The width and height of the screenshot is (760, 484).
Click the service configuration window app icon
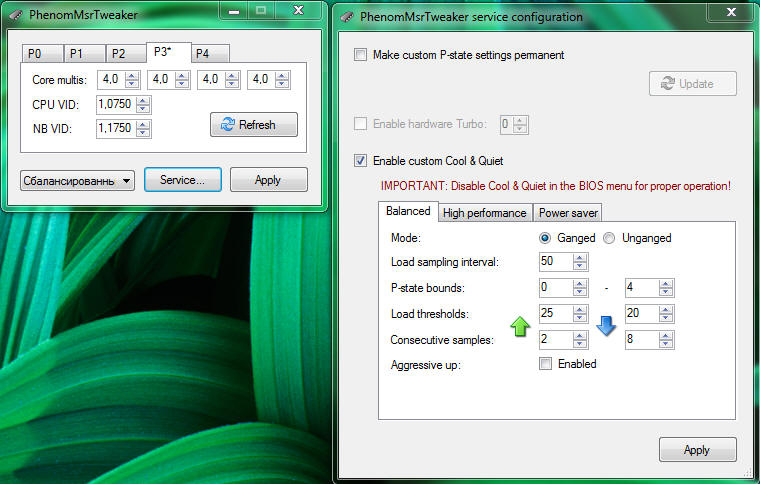pyautogui.click(x=347, y=17)
